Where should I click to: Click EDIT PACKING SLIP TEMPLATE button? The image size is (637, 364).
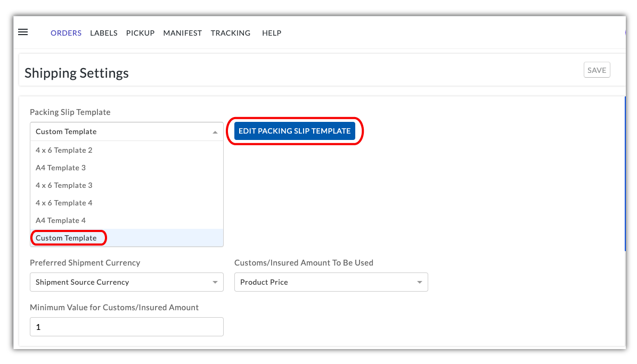[x=295, y=131]
